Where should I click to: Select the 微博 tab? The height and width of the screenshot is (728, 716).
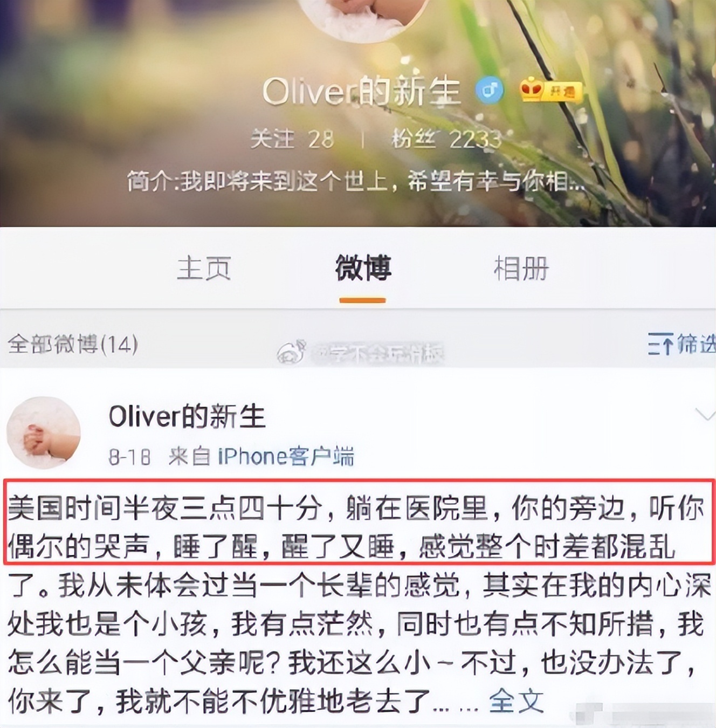[363, 268]
